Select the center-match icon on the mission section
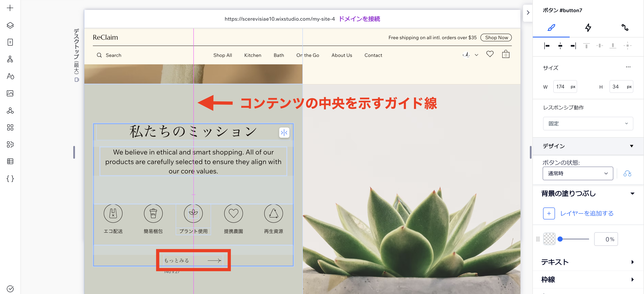Viewport: 644px width, 294px height. [x=284, y=133]
